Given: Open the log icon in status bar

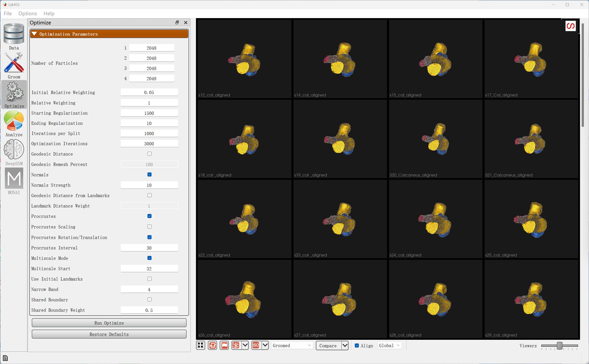Looking at the screenshot, I should pyautogui.click(x=5, y=358).
